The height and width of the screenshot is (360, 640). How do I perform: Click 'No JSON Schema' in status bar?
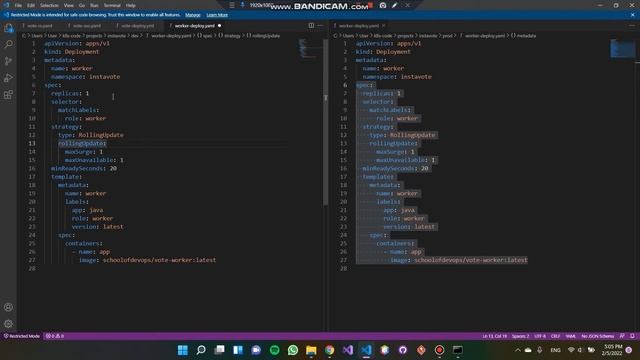coord(598,336)
